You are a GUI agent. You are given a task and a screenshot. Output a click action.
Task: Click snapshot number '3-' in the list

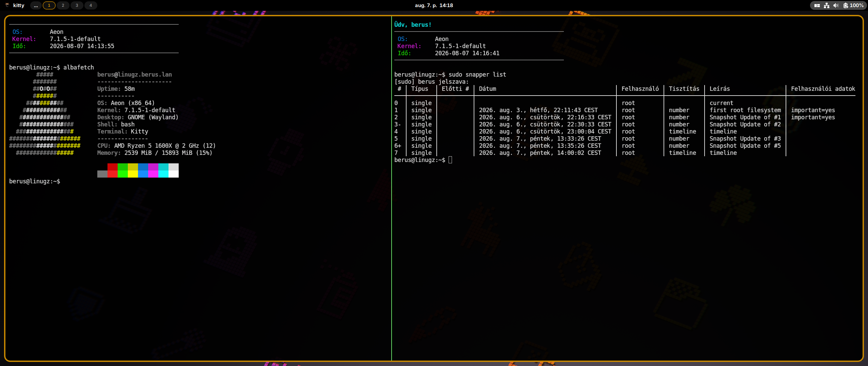[398, 124]
